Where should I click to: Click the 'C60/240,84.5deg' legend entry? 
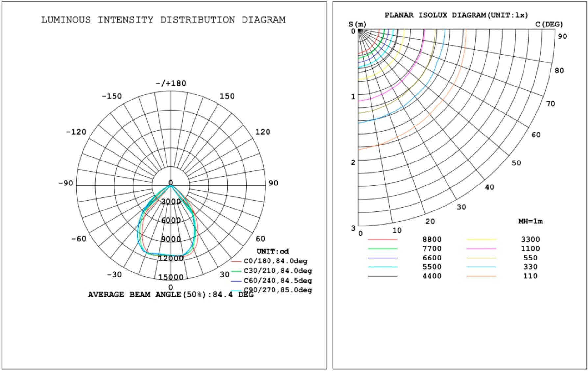278,281
